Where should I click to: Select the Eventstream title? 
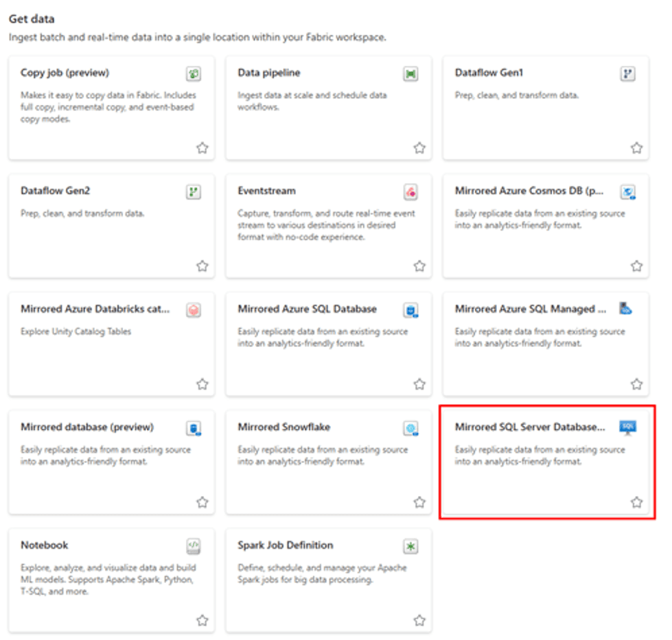266,191
